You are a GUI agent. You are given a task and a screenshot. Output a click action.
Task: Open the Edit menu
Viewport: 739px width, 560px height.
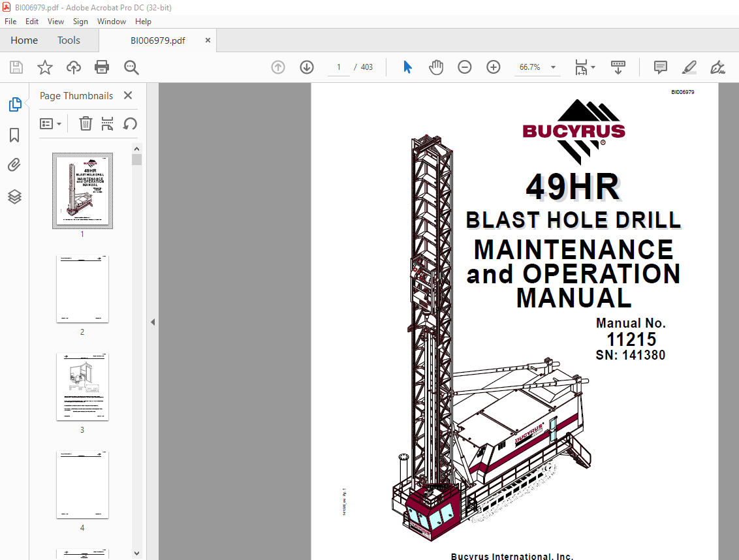[x=32, y=22]
